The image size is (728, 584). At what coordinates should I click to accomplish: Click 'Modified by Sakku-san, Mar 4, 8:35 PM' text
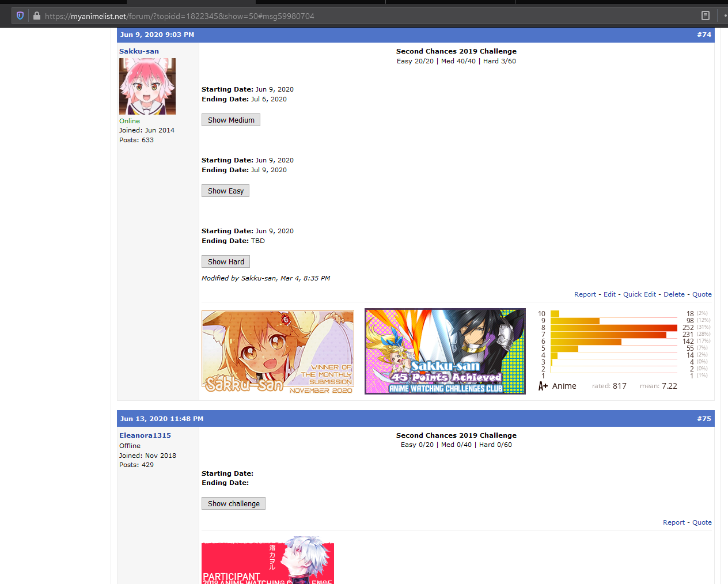pyautogui.click(x=266, y=278)
